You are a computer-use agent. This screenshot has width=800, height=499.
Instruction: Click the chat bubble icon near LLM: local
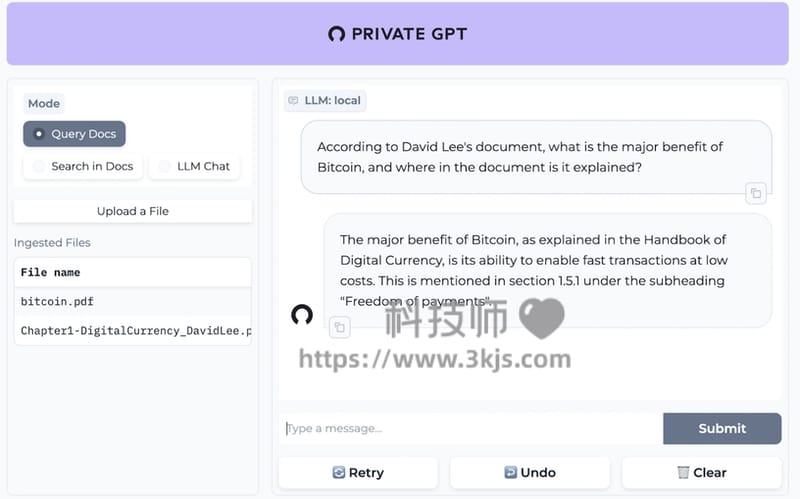(293, 101)
